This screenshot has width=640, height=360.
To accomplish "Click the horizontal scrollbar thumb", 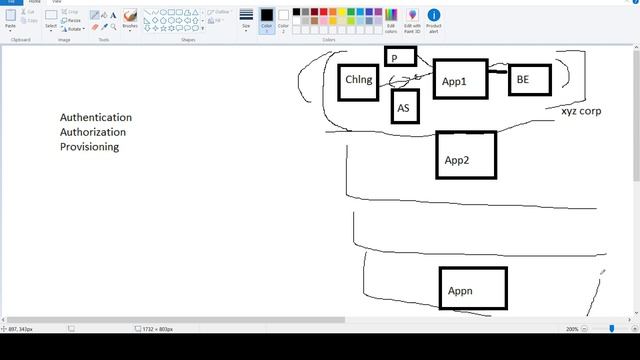I will pyautogui.click(x=176, y=320).
